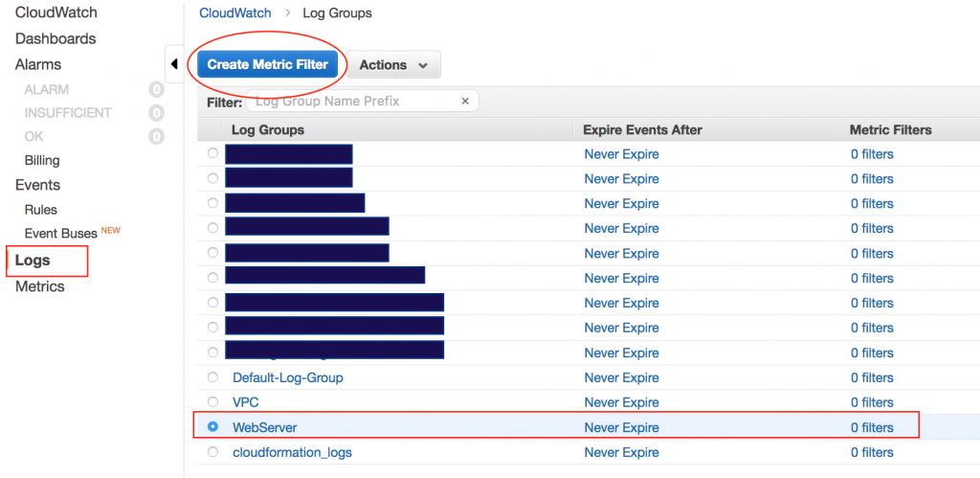Open 0 filters for WebServer

[x=872, y=427]
